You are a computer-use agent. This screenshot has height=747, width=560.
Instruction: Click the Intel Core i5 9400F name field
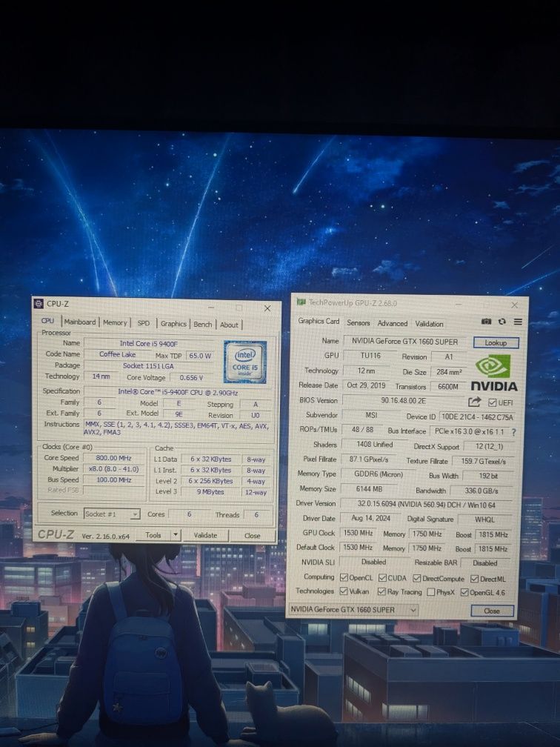click(x=149, y=343)
